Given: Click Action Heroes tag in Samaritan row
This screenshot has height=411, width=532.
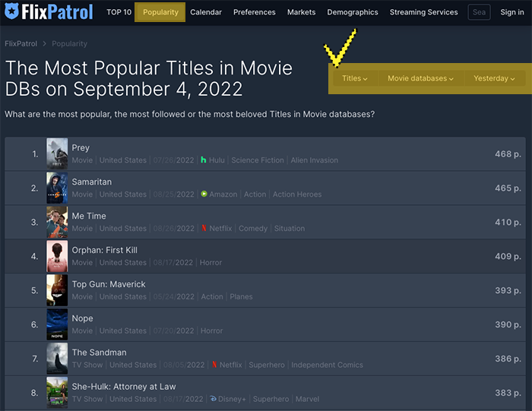Looking at the screenshot, I should (x=297, y=194).
